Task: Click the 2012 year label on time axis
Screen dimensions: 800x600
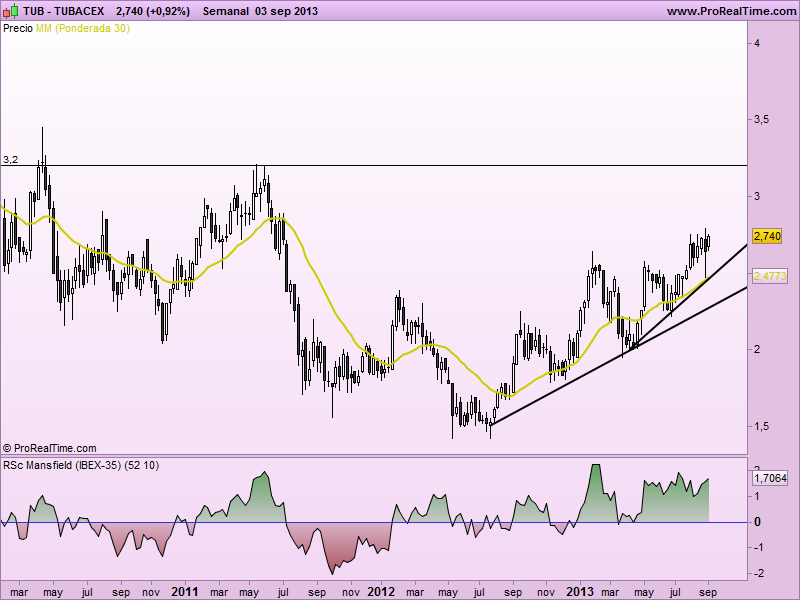Action: [381, 592]
